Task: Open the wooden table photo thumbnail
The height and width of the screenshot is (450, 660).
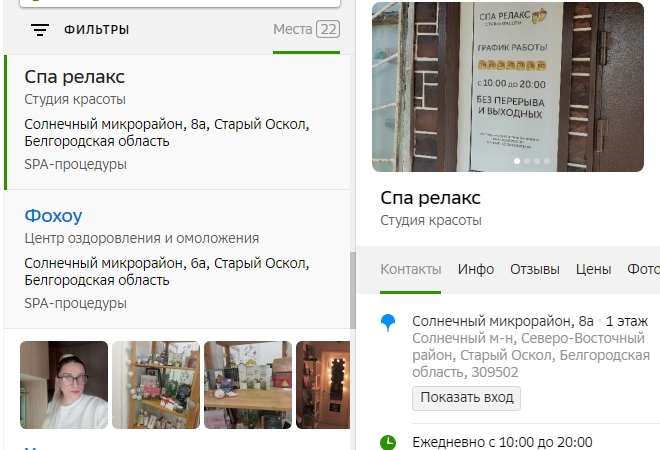Action: click(248, 385)
